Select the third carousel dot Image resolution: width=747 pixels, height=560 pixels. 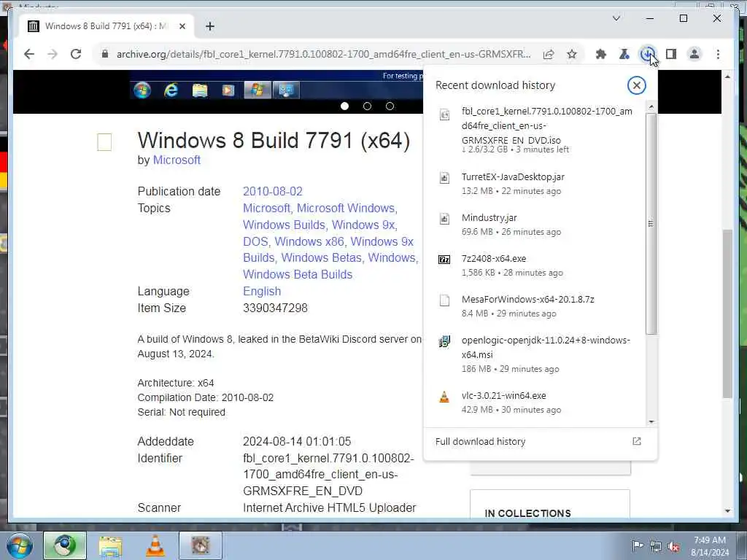(390, 106)
